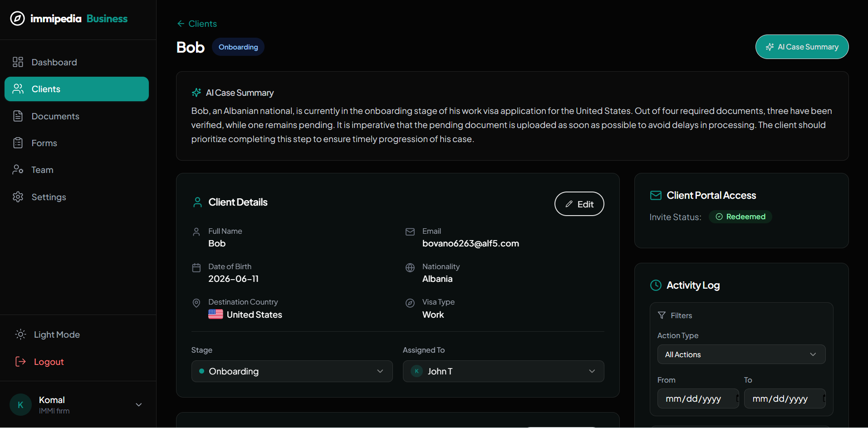Open the Assigned To dropdown showing John T
Screen dimensions: 868x428
tap(503, 371)
